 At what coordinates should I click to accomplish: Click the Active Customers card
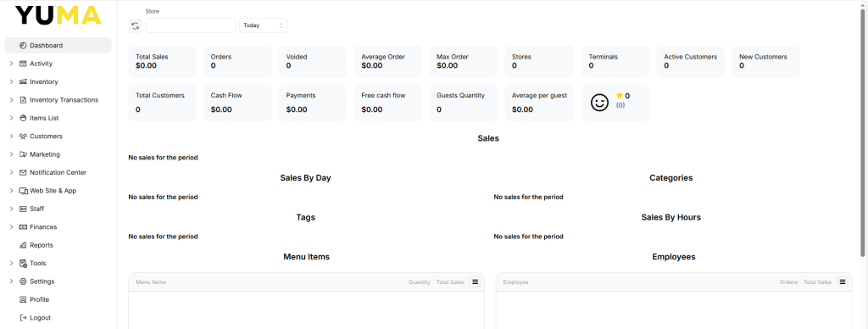coord(690,62)
